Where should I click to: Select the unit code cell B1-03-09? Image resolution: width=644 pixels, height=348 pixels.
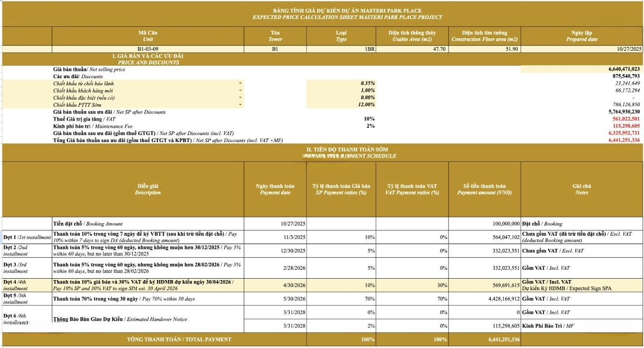[x=147, y=49]
